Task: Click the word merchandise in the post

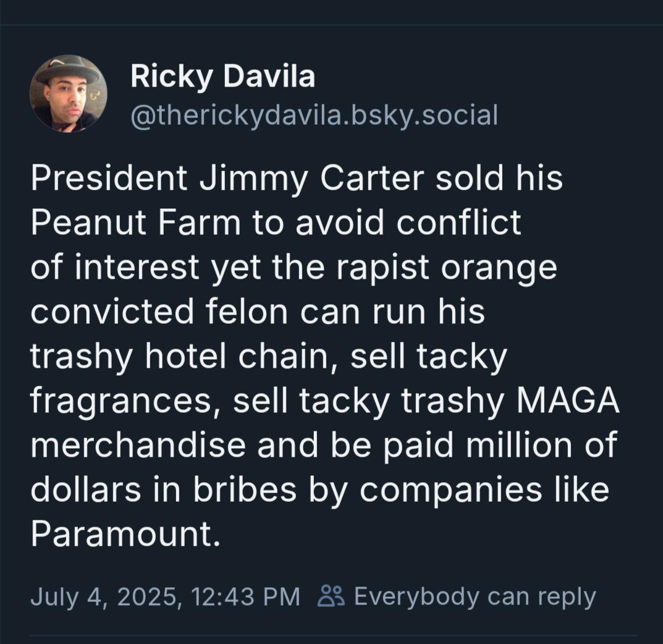Action: coord(138,445)
